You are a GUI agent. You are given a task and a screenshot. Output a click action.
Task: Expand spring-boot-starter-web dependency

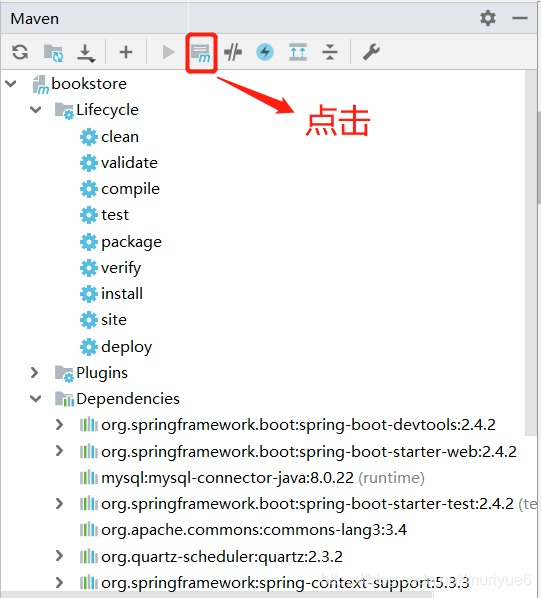coord(59,451)
